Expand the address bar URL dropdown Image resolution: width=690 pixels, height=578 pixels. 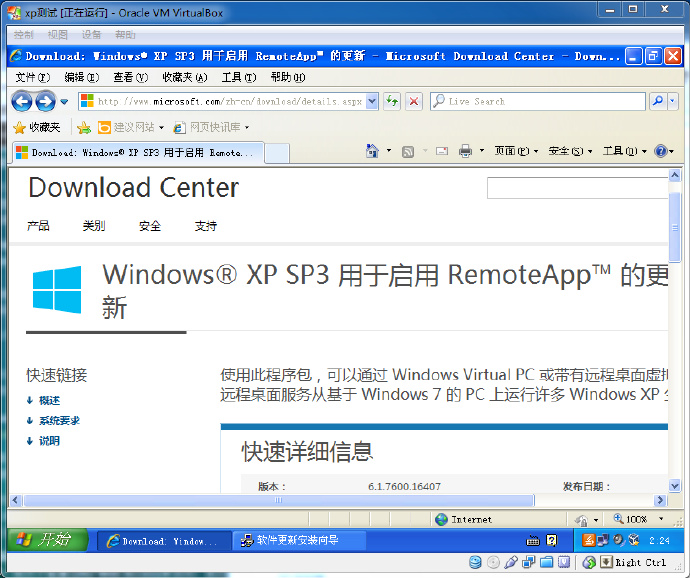[372, 102]
